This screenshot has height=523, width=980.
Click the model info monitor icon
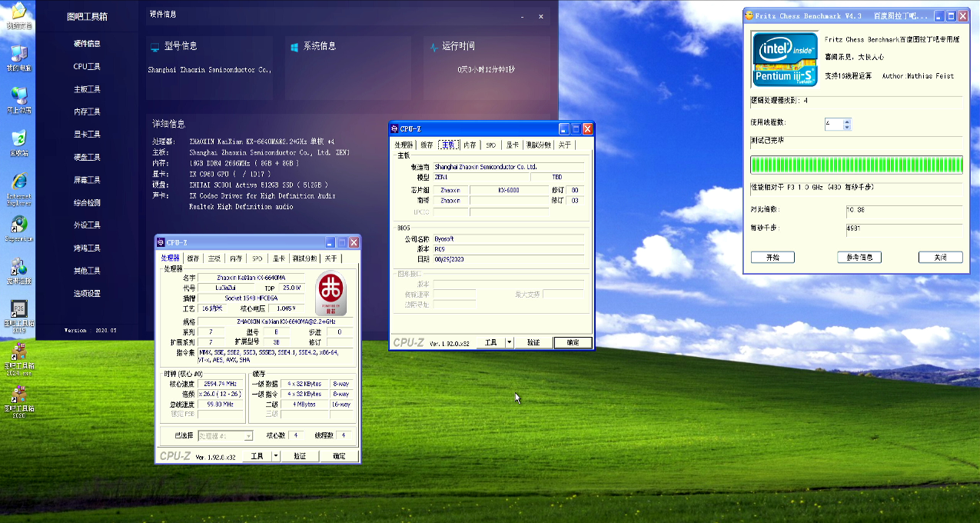pos(154,46)
